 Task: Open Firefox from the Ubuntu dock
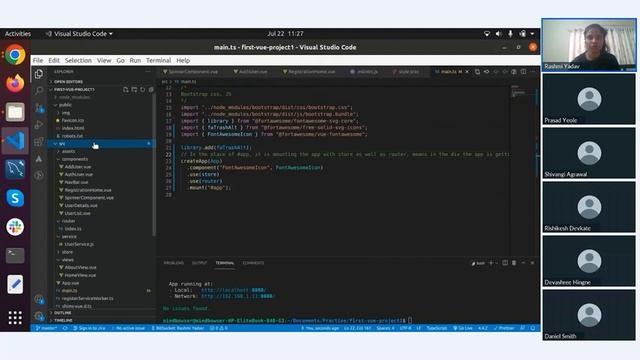coord(15,83)
